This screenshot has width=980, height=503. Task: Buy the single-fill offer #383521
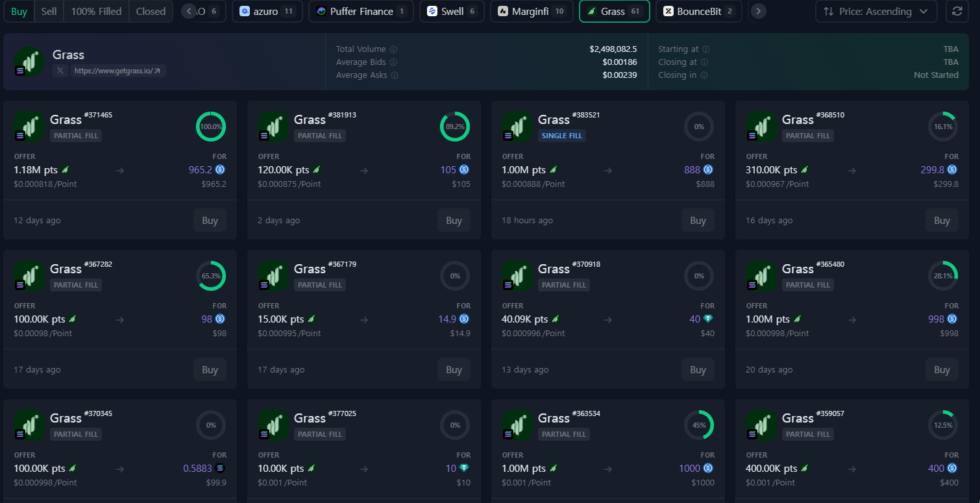tap(698, 221)
